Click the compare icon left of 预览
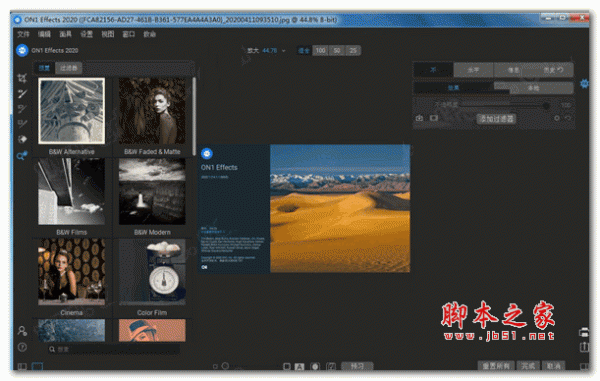 pyautogui.click(x=331, y=366)
